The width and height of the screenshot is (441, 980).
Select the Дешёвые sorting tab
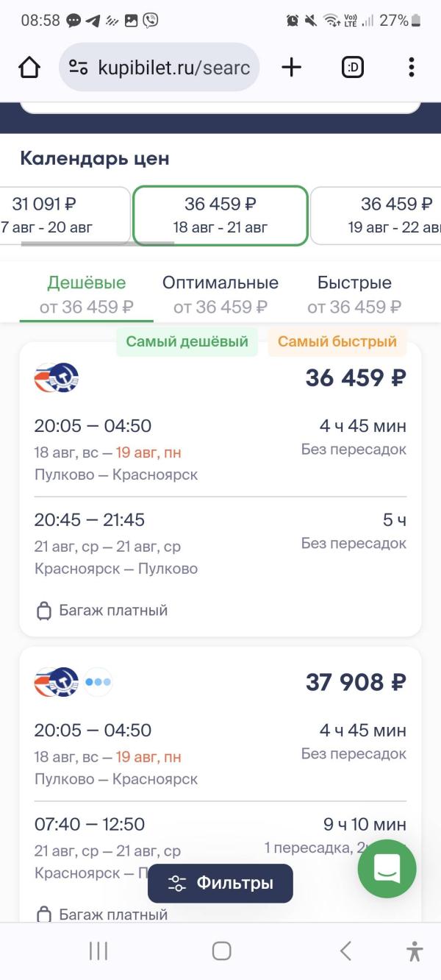[x=87, y=294]
